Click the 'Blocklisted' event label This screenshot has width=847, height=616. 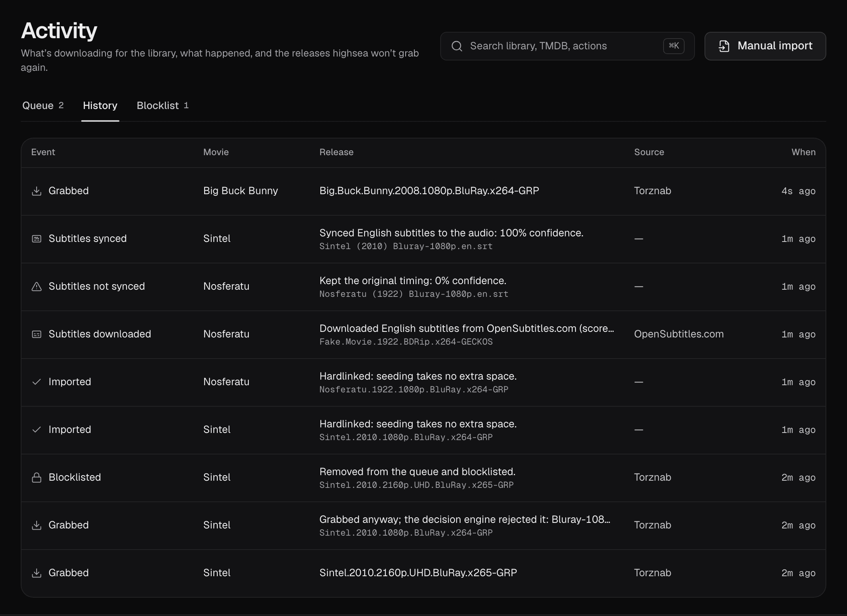pyautogui.click(x=75, y=478)
